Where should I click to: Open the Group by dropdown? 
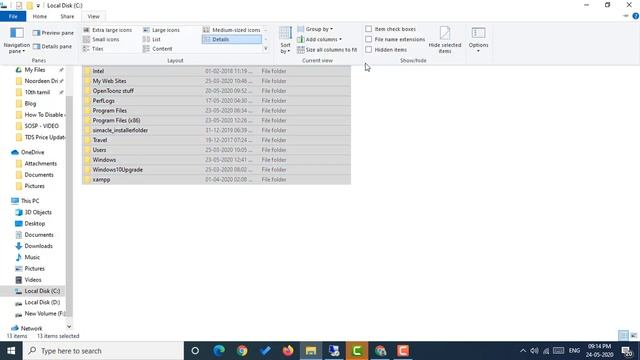pyautogui.click(x=315, y=29)
